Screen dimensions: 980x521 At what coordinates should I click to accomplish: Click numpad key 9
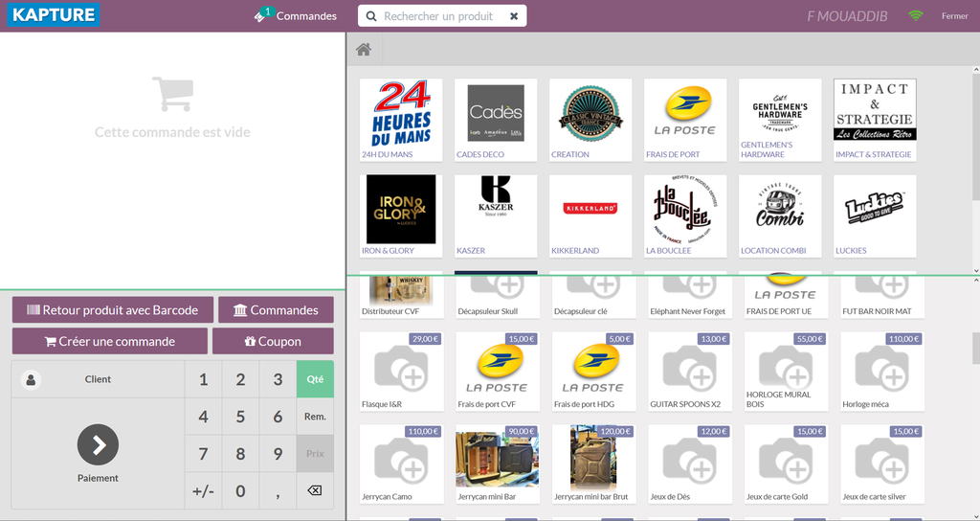(x=278, y=453)
